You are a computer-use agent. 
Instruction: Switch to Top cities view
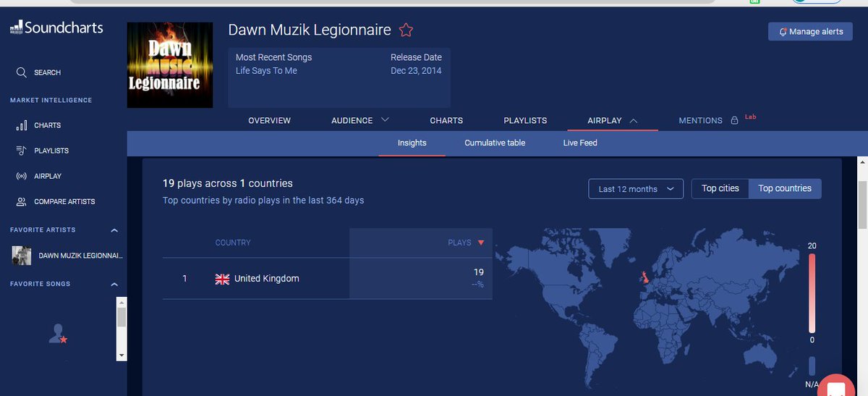(x=720, y=188)
